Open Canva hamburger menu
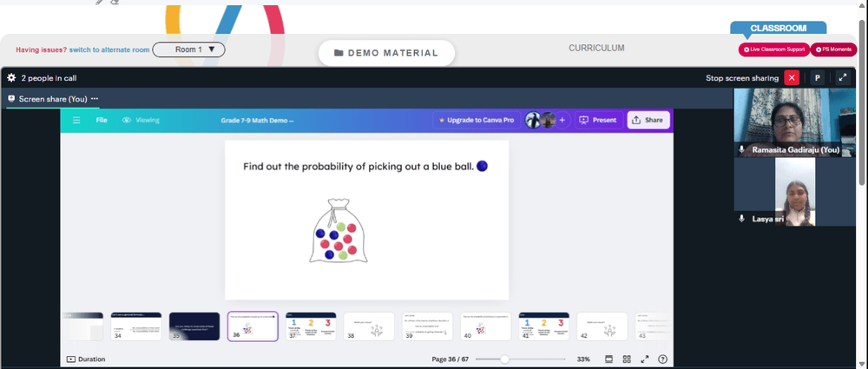The height and width of the screenshot is (369, 868). pos(76,120)
